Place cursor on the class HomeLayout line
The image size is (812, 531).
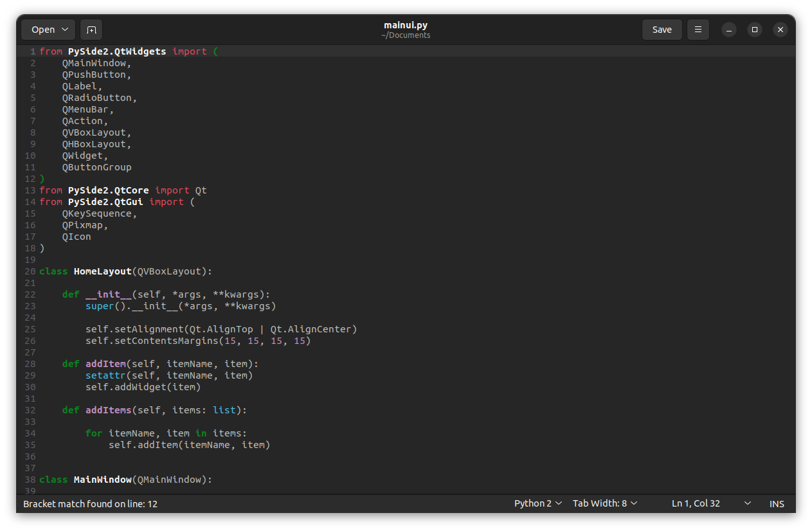tap(125, 271)
